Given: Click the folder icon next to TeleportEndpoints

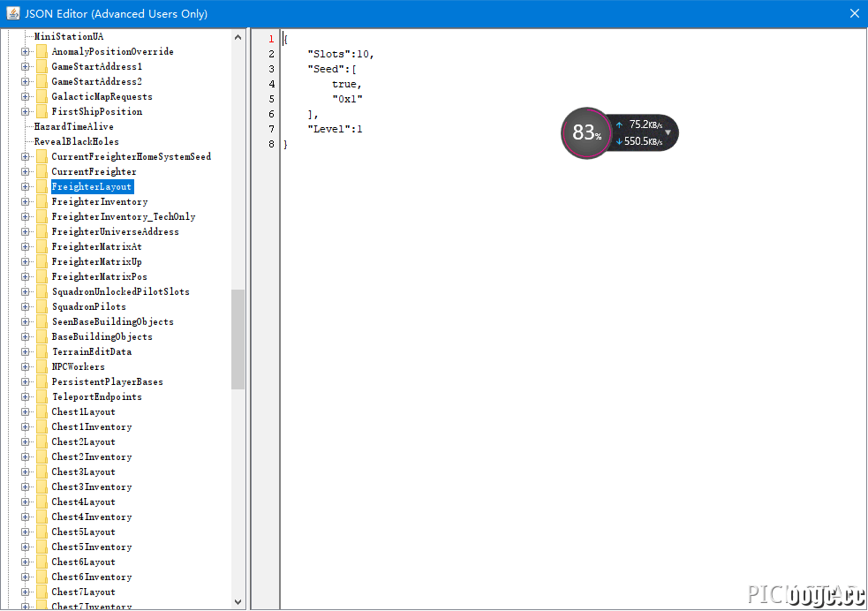Looking at the screenshot, I should (x=42, y=397).
